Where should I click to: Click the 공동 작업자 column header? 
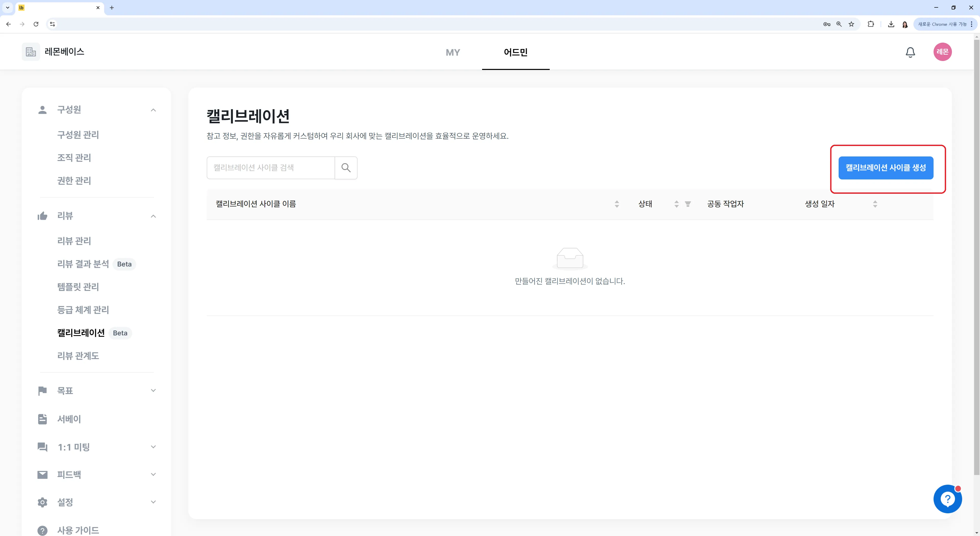725,204
